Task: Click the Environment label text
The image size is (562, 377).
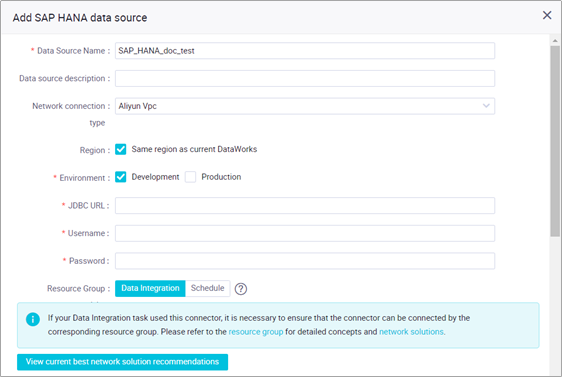Action: (x=82, y=178)
